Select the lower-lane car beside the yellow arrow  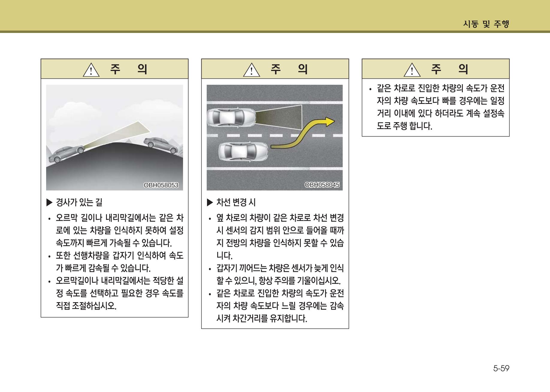click(x=243, y=151)
